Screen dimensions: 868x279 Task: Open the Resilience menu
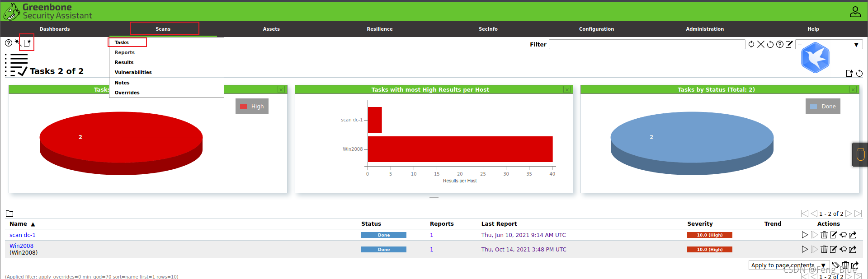point(380,29)
